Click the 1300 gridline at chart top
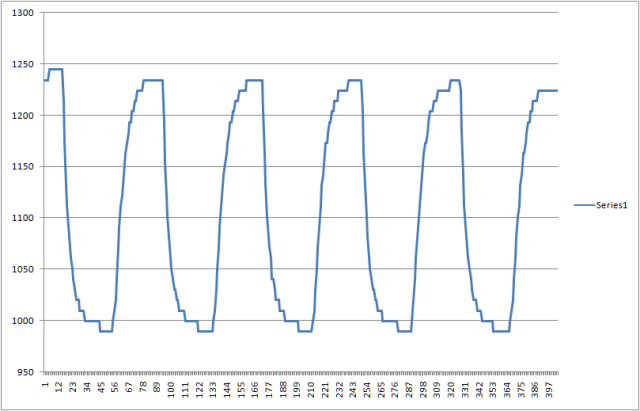 click(300, 13)
